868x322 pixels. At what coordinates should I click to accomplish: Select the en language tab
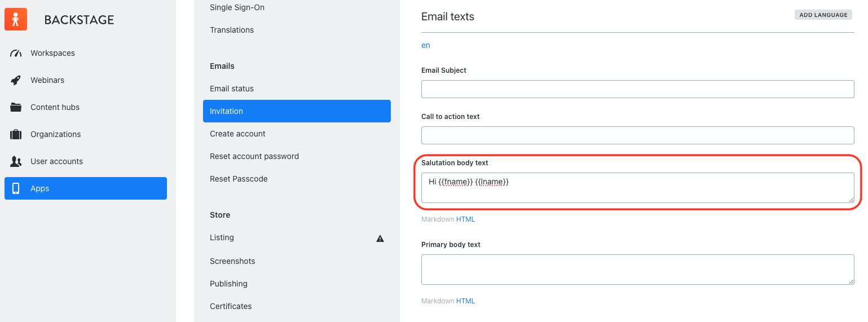pos(426,45)
